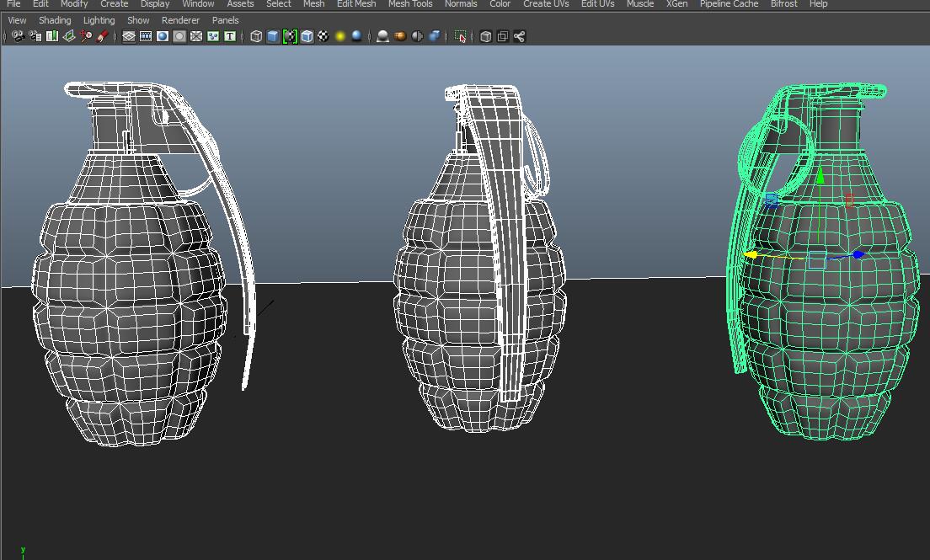
Task: Click the green Y-axis manipulator arrow
Action: coord(819,176)
